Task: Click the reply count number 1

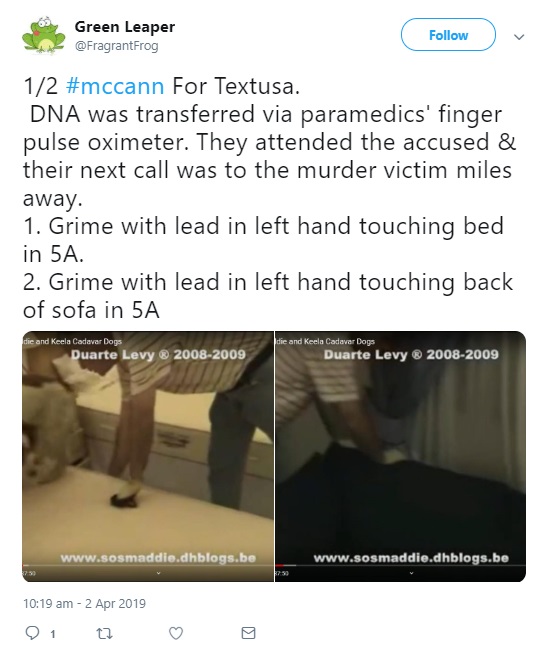Action: pyautogui.click(x=53, y=634)
